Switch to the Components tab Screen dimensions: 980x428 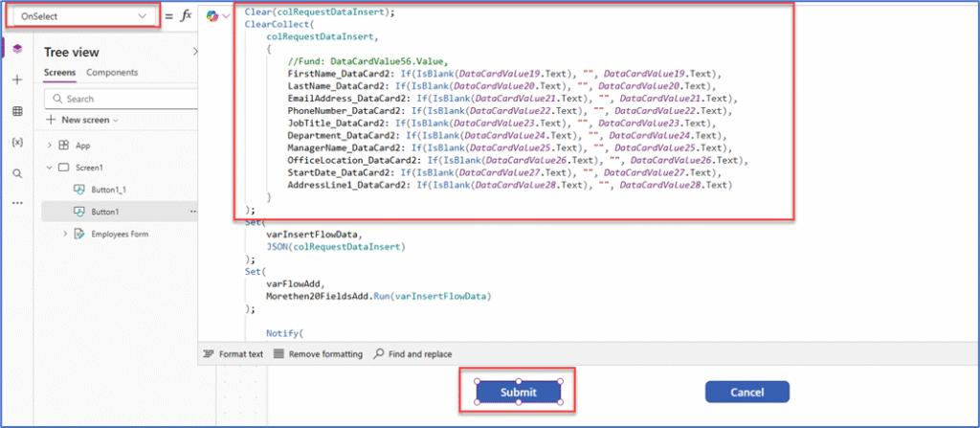[x=112, y=73]
